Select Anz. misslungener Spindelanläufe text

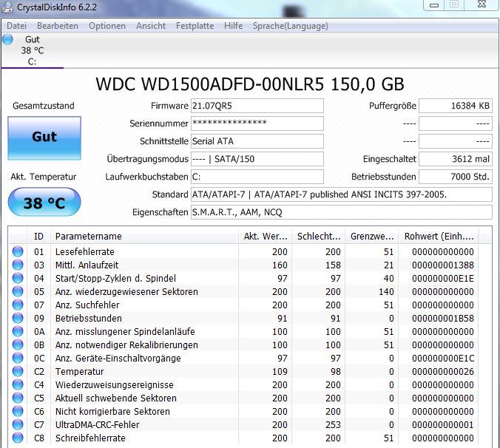tap(125, 332)
